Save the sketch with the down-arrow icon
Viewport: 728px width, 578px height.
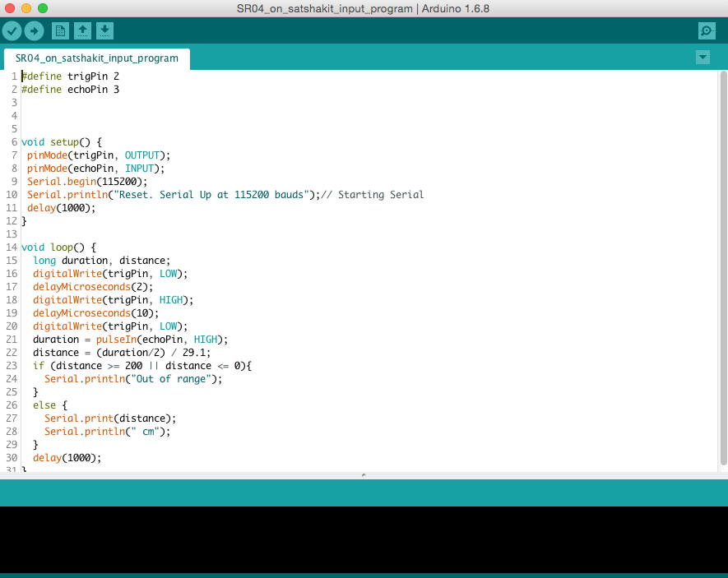coord(105,31)
